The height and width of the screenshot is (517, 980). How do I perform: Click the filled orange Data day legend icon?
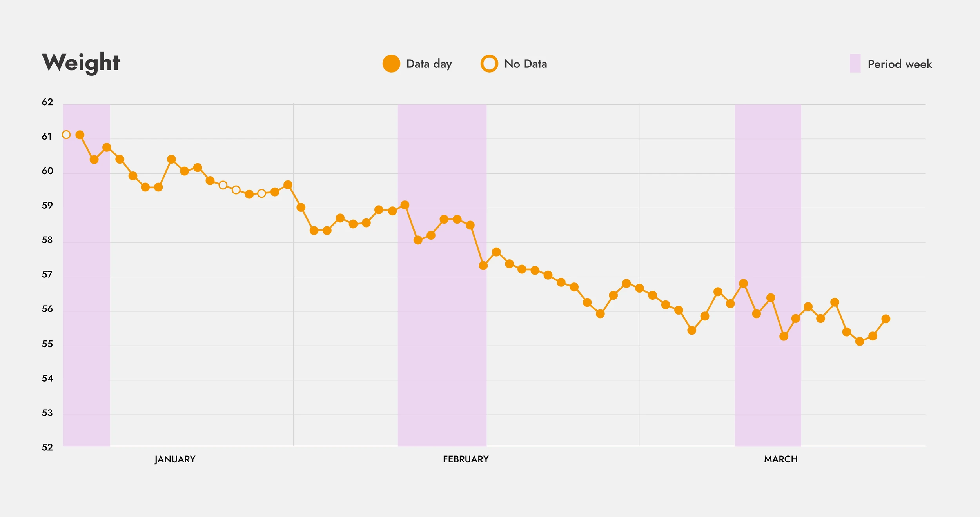[x=391, y=64]
